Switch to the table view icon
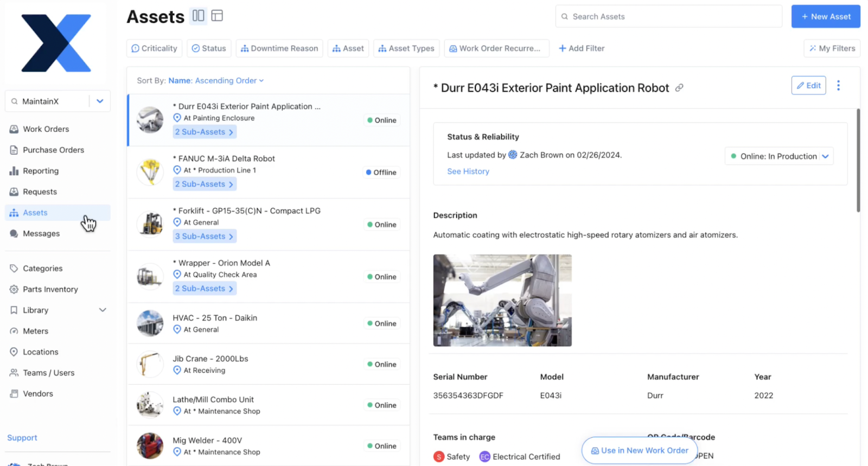This screenshot has height=466, width=868. (x=217, y=16)
